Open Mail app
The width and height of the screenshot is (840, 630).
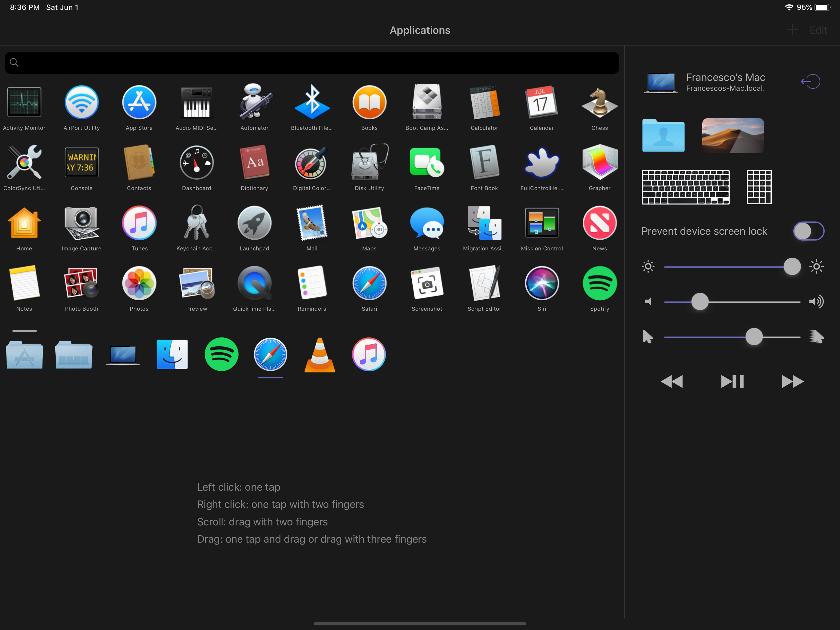tap(312, 223)
